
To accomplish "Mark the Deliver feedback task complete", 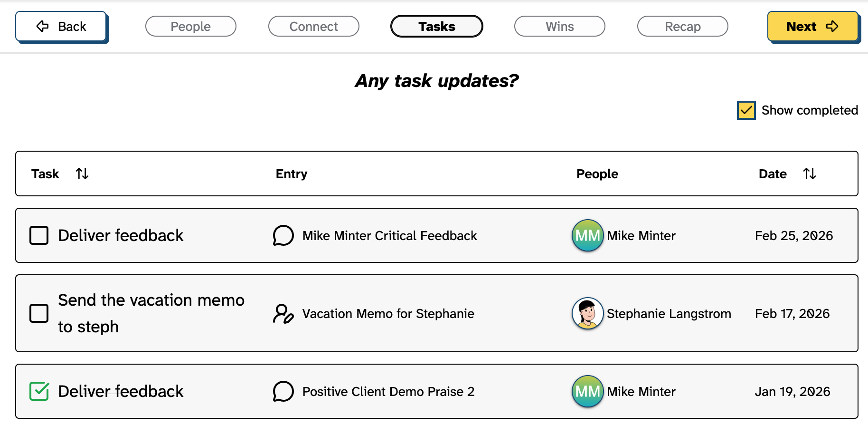I will click(39, 235).
